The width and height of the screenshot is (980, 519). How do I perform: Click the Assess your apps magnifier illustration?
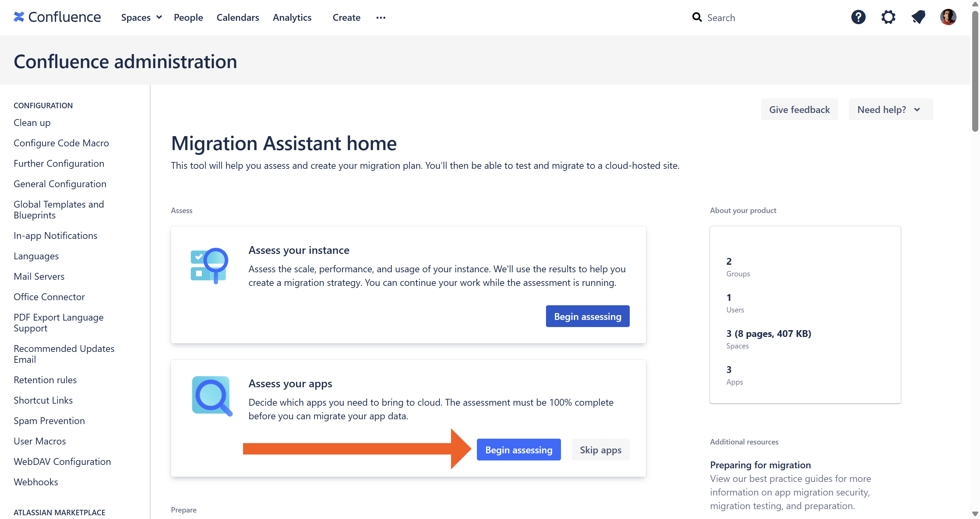(x=211, y=396)
